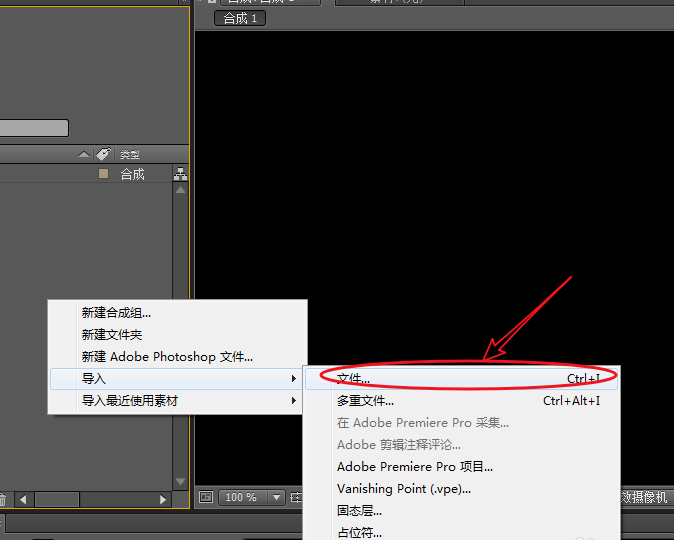Click the project search input field
The height and width of the screenshot is (540, 674).
pos(34,128)
